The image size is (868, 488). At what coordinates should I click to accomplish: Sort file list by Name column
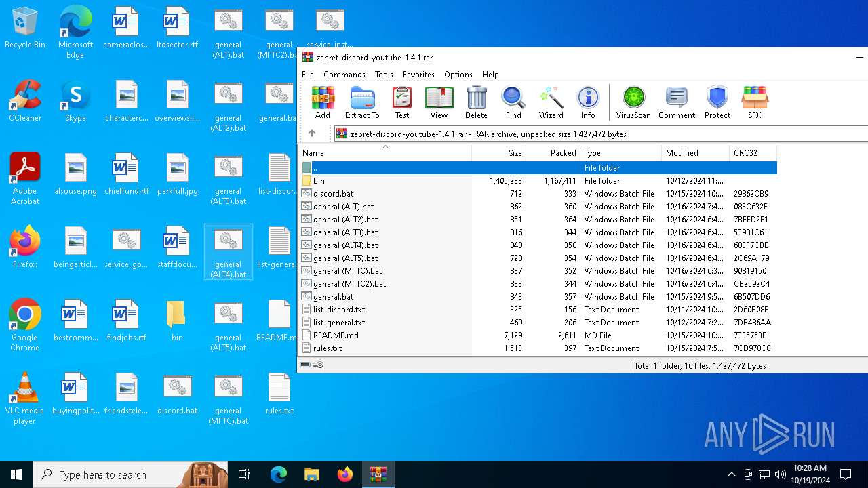(x=385, y=153)
